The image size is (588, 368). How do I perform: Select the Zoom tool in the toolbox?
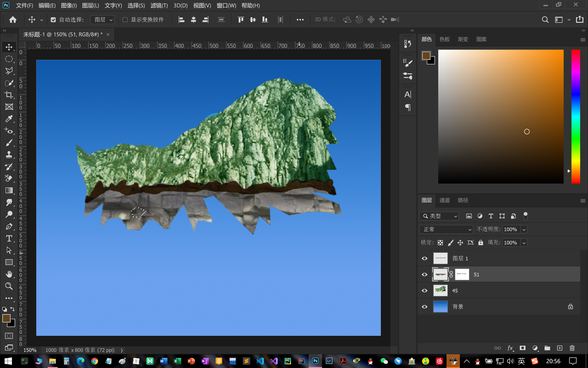[9, 286]
